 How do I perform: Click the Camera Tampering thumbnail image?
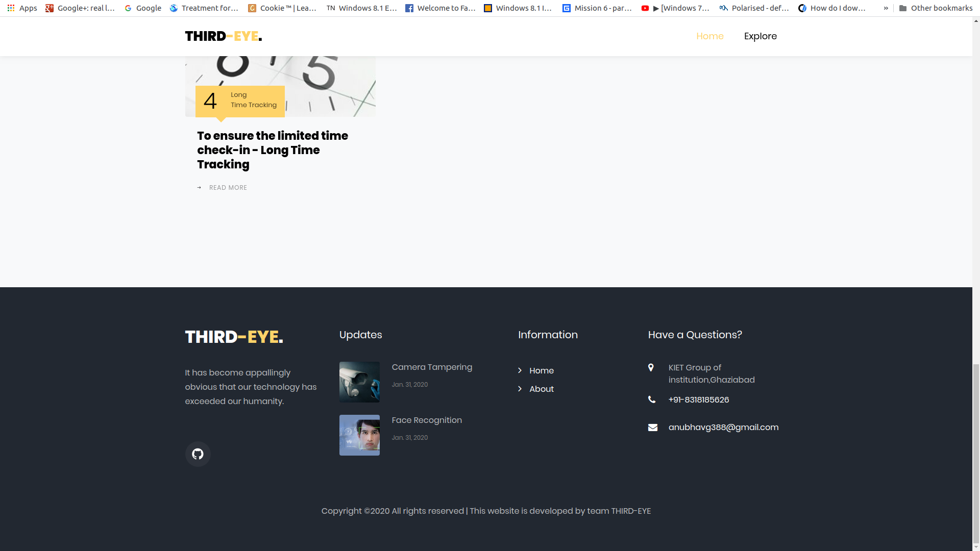pos(359,382)
